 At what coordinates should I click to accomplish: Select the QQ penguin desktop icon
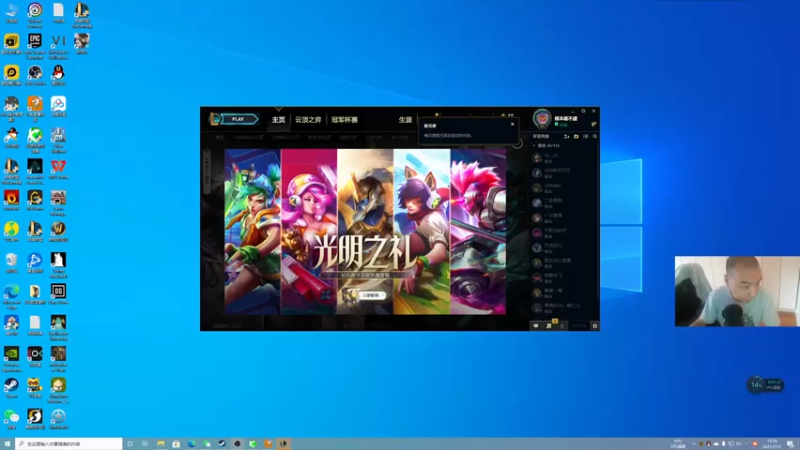coord(58,76)
